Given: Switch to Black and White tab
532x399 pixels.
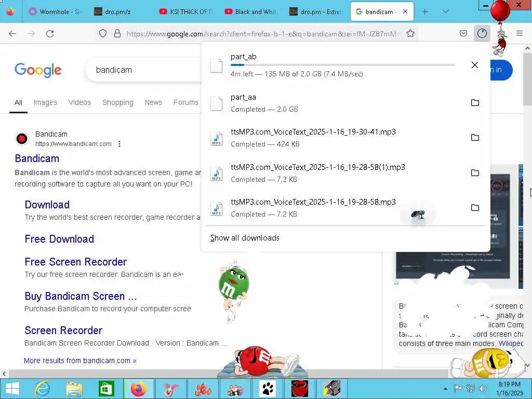Looking at the screenshot, I should coord(252,12).
